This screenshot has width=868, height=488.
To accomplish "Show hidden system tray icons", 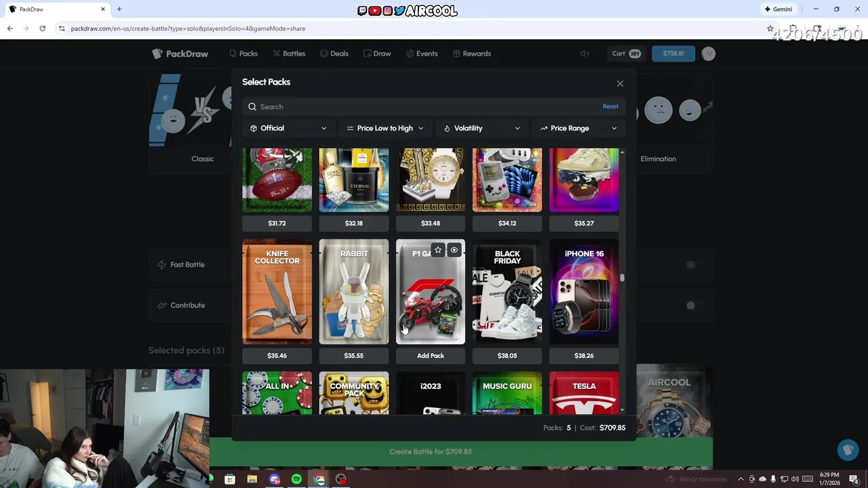I will pyautogui.click(x=741, y=479).
